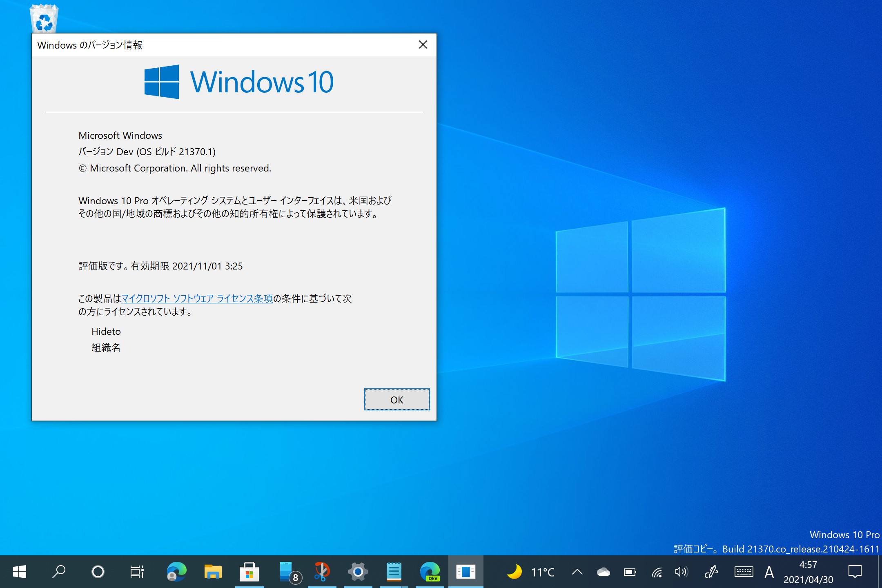Image resolution: width=882 pixels, height=588 pixels.
Task: Open Windows Ink Workspace pen icon
Action: coord(711,572)
